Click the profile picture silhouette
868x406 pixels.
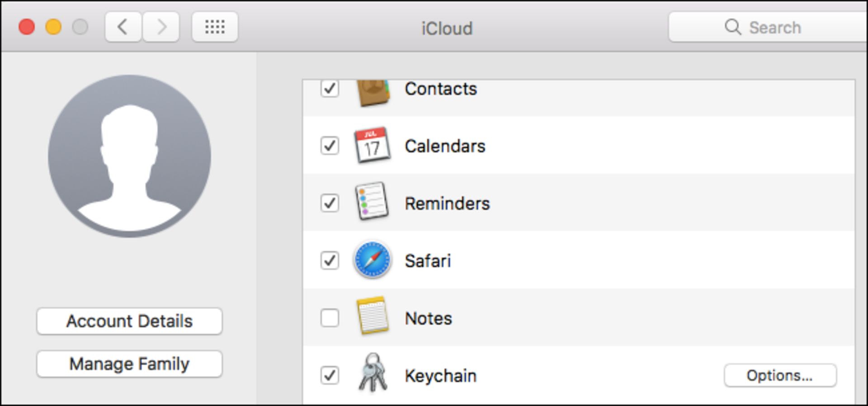(x=129, y=156)
